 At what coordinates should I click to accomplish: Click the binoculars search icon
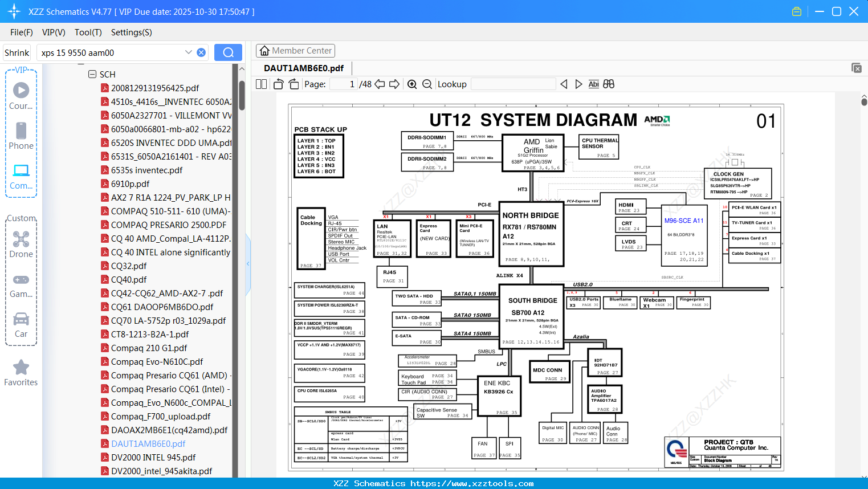click(609, 84)
